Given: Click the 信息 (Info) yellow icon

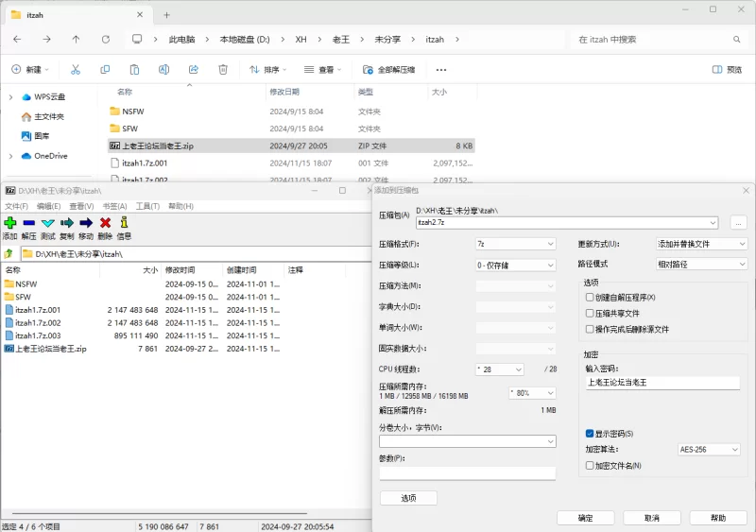Looking at the screenshot, I should click(124, 223).
